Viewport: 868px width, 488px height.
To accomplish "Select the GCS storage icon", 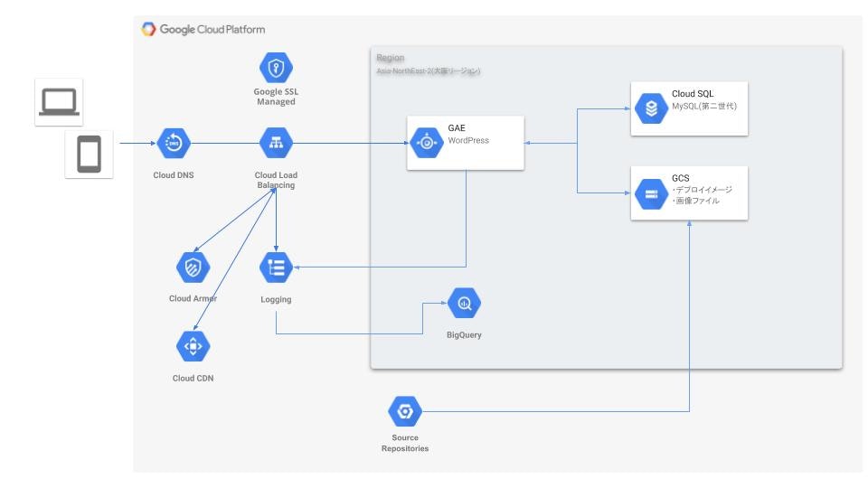I will click(x=651, y=194).
